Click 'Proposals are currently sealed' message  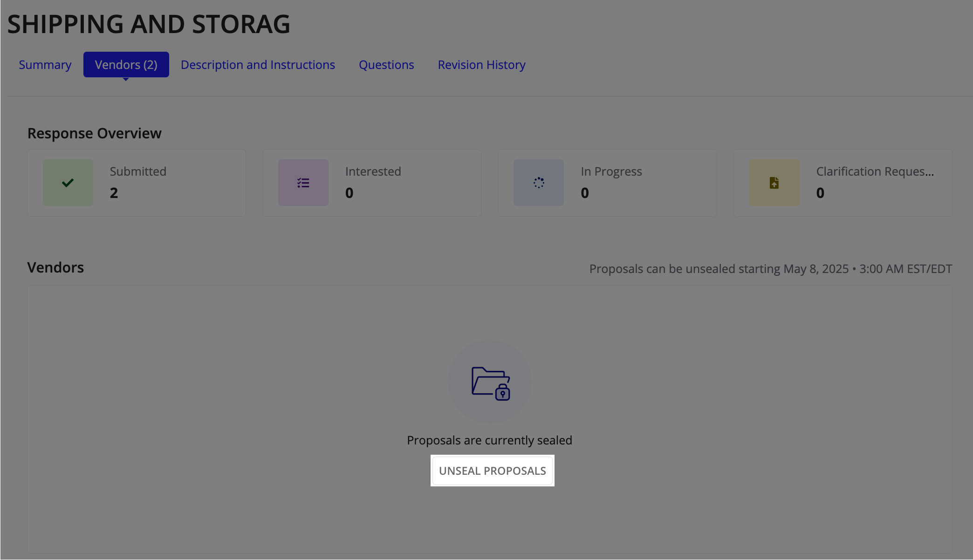tap(490, 440)
